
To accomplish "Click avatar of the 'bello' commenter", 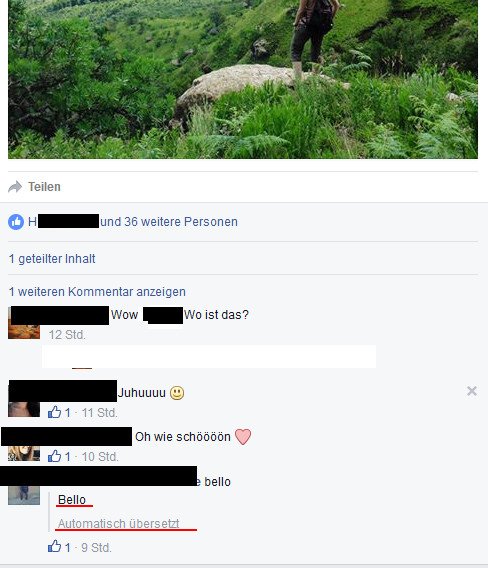I will 24,493.
